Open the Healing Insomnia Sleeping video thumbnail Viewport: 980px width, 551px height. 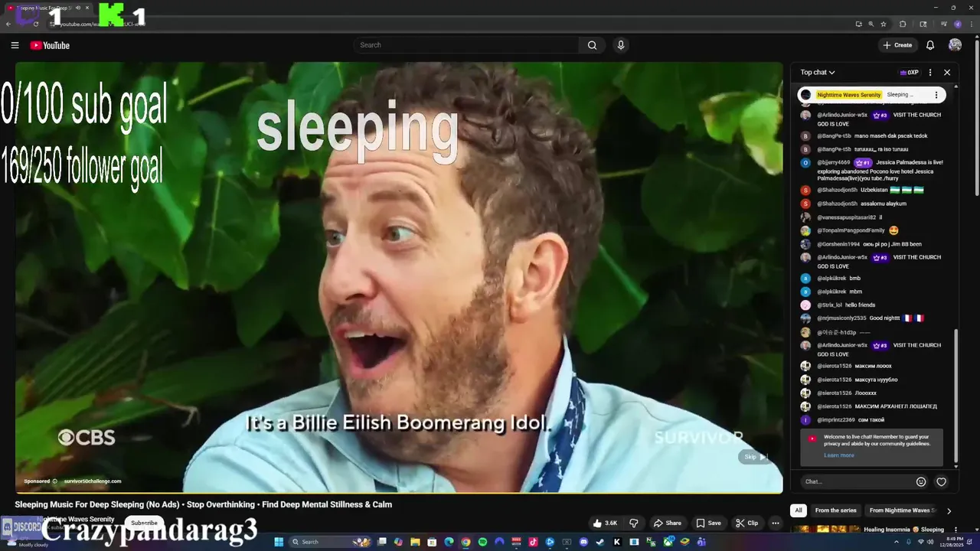click(825, 530)
